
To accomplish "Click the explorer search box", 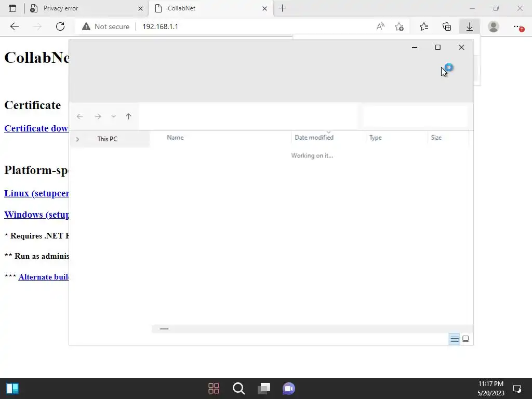I will tap(415, 116).
